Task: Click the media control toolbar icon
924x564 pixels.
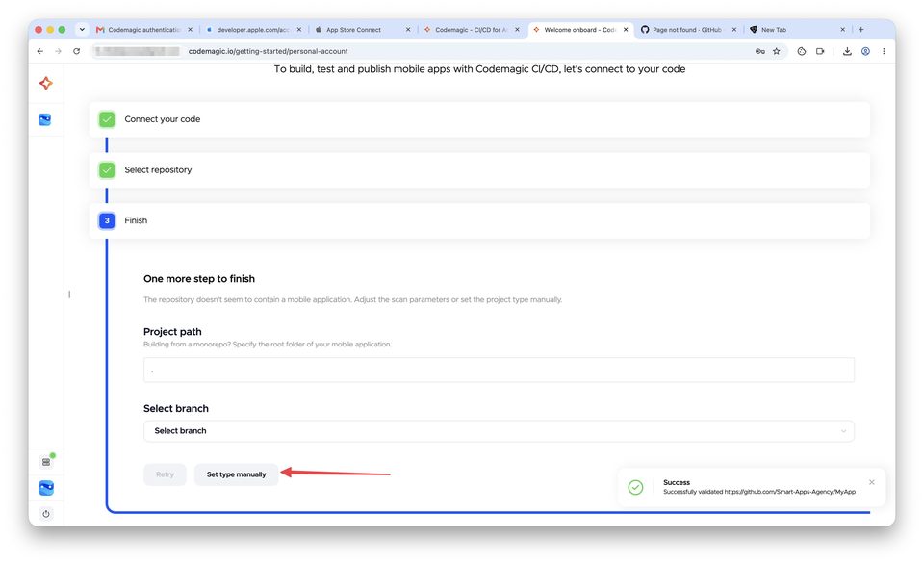Action: (820, 51)
